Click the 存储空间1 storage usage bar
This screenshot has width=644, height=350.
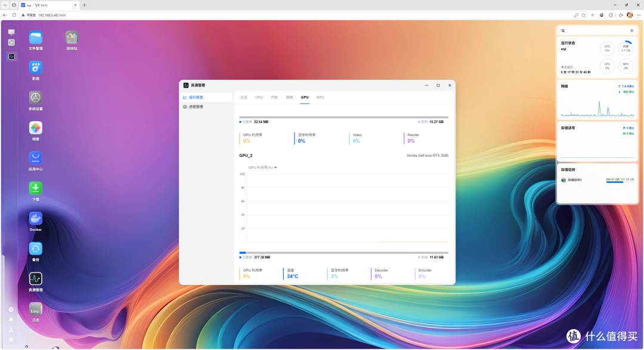[x=620, y=182]
